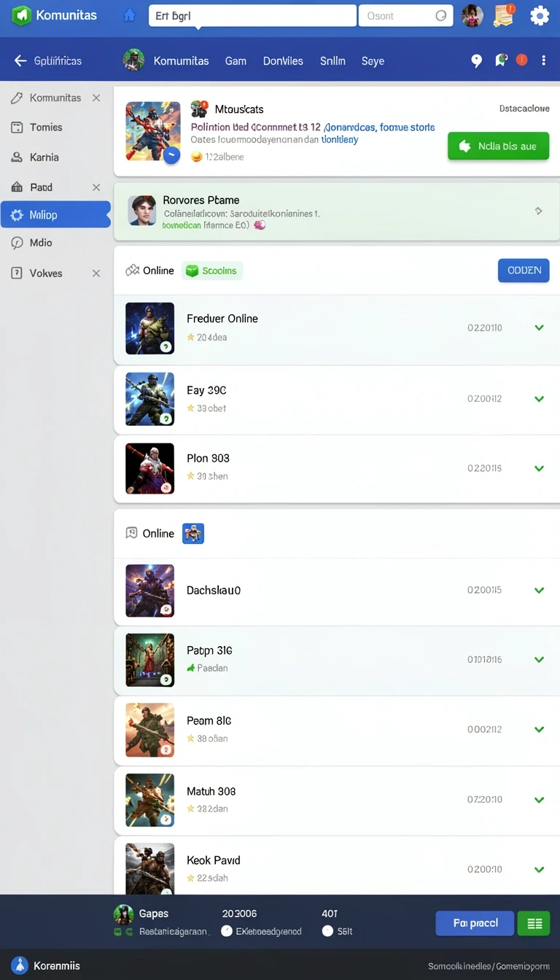
Task: Go back with the left arrow icon
Action: (x=20, y=61)
